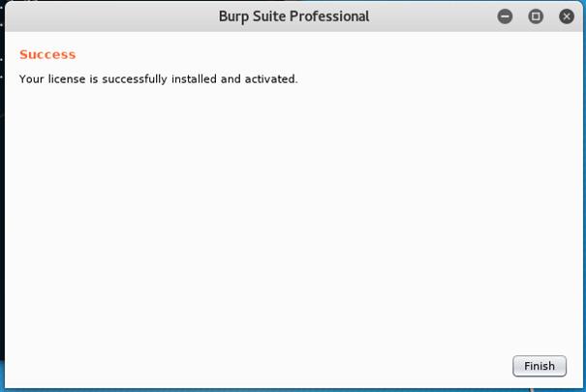Click the word 'Professional' in window title
This screenshot has width=586, height=392.
[x=329, y=16]
